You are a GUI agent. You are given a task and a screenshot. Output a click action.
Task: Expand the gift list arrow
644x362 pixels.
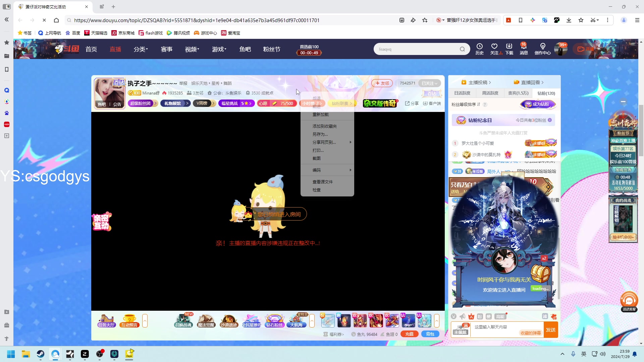(x=437, y=321)
